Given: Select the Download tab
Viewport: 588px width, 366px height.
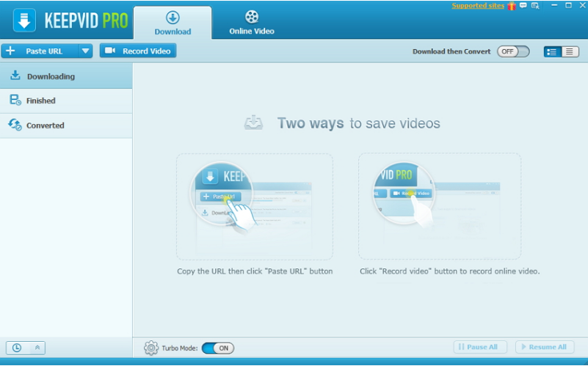Looking at the screenshot, I should point(173,22).
